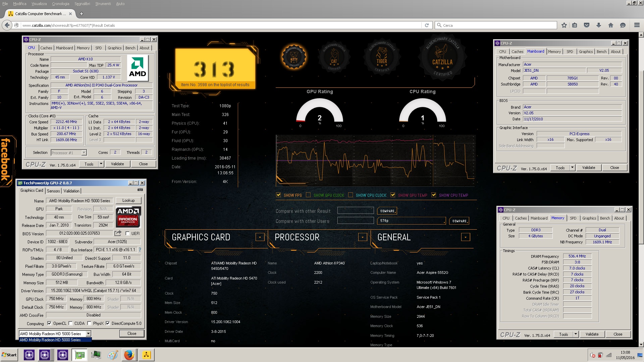The image size is (644, 362).
Task: Click the Catzilla certified badge
Action: [x=442, y=57]
